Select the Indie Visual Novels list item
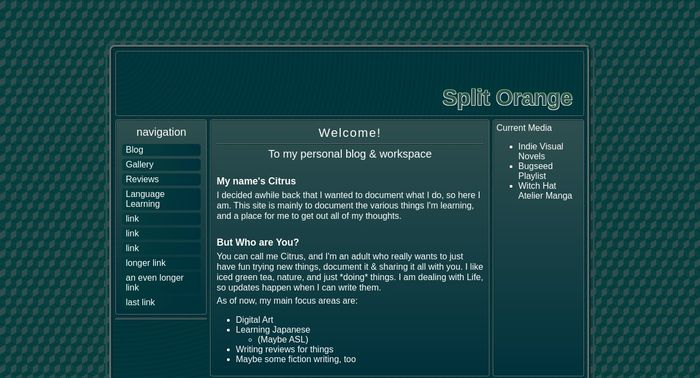700x378 pixels. click(x=540, y=151)
